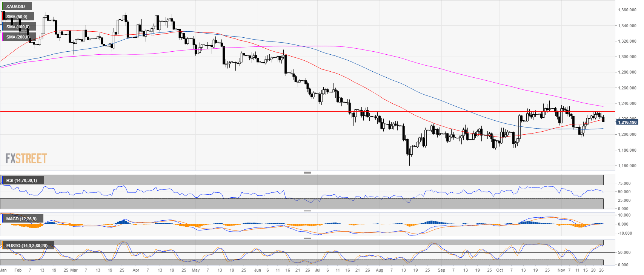Click the Aug label on the time axis
The height and width of the screenshot is (275, 644).
(x=380, y=270)
